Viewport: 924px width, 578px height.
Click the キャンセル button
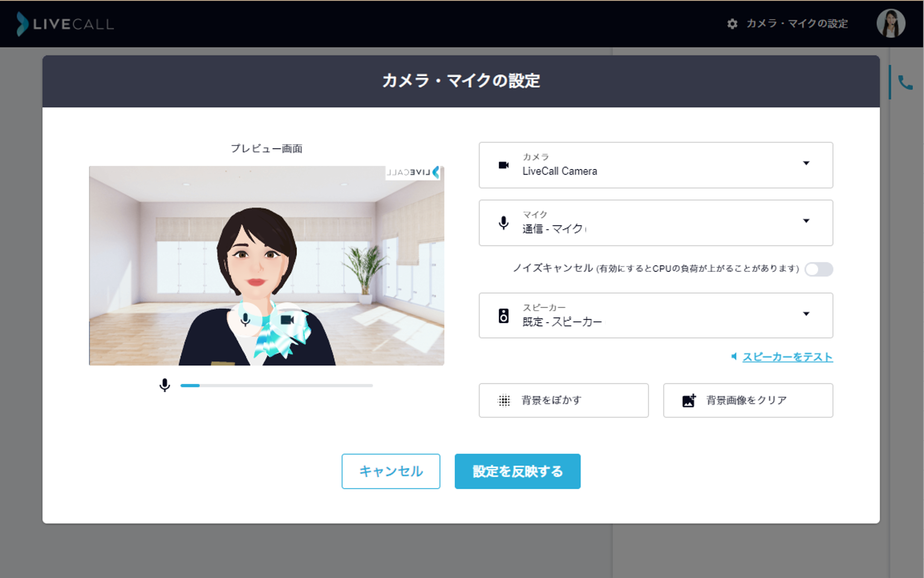(390, 471)
